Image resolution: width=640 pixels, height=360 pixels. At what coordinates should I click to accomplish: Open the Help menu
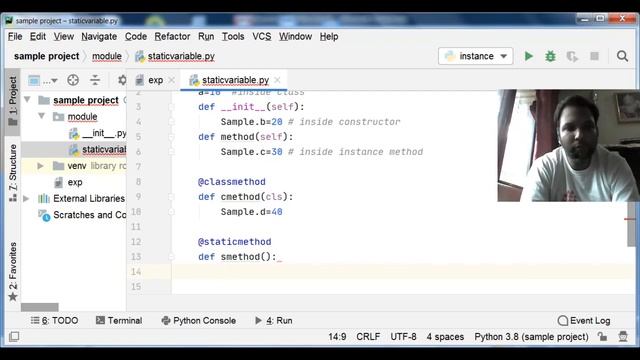coord(329,36)
